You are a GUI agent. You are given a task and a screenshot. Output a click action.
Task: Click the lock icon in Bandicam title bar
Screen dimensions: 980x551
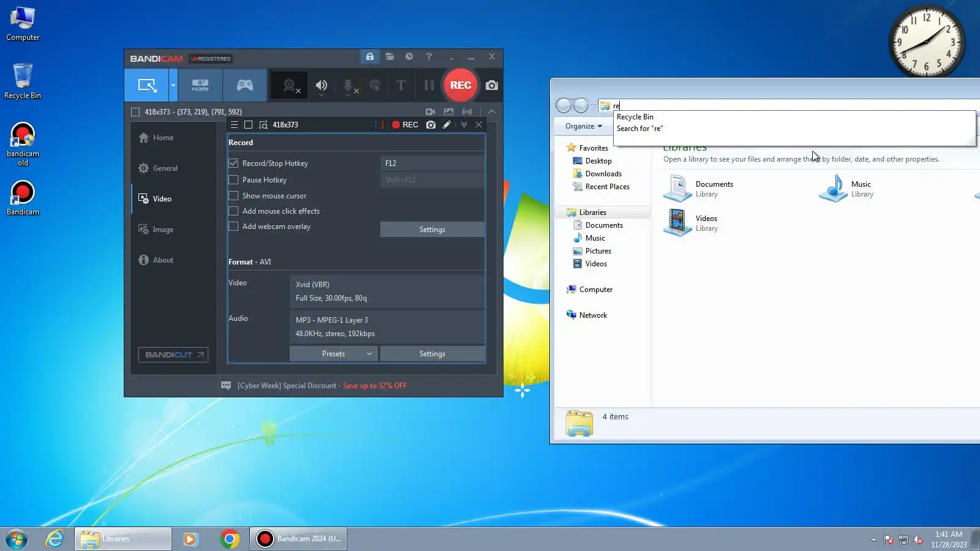click(x=370, y=56)
